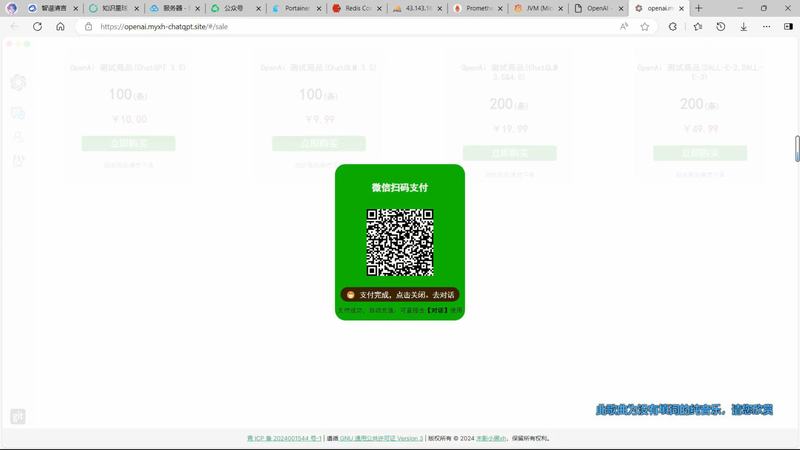Open the read aloud icon in address bar
This screenshot has height=450, width=800.
[x=623, y=27]
